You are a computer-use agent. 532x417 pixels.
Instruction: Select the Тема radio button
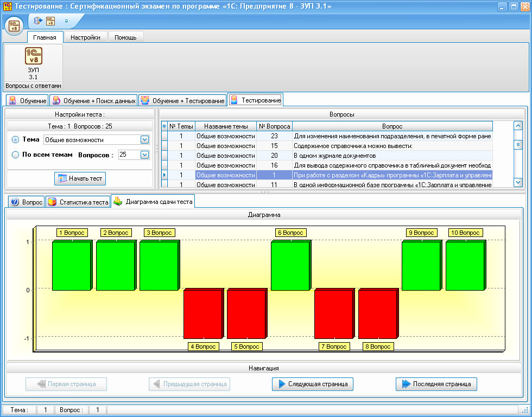tap(15, 140)
